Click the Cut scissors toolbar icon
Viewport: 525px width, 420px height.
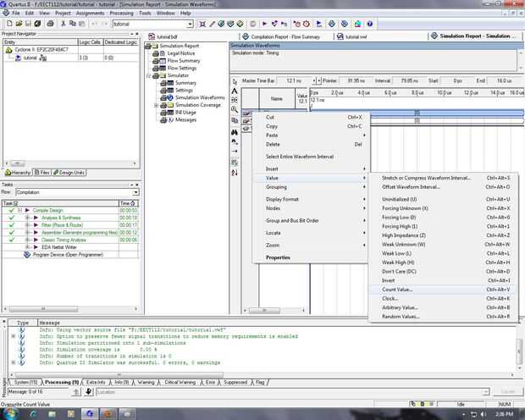[x=63, y=24]
